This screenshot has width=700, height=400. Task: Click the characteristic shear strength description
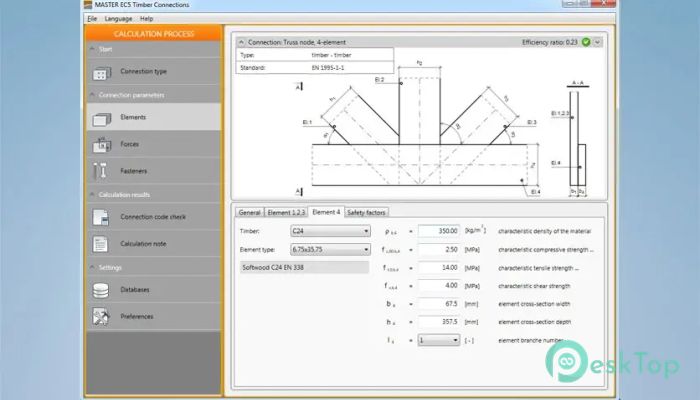tap(534, 286)
